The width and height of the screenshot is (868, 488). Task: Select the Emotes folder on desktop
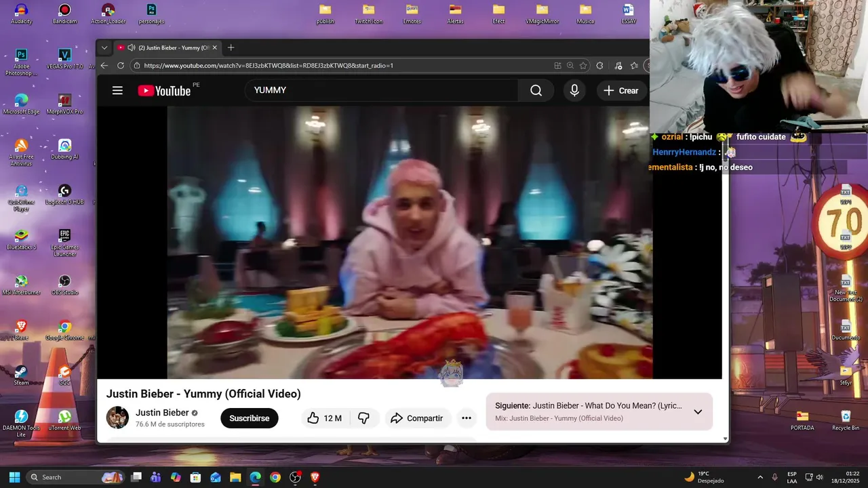coord(412,14)
